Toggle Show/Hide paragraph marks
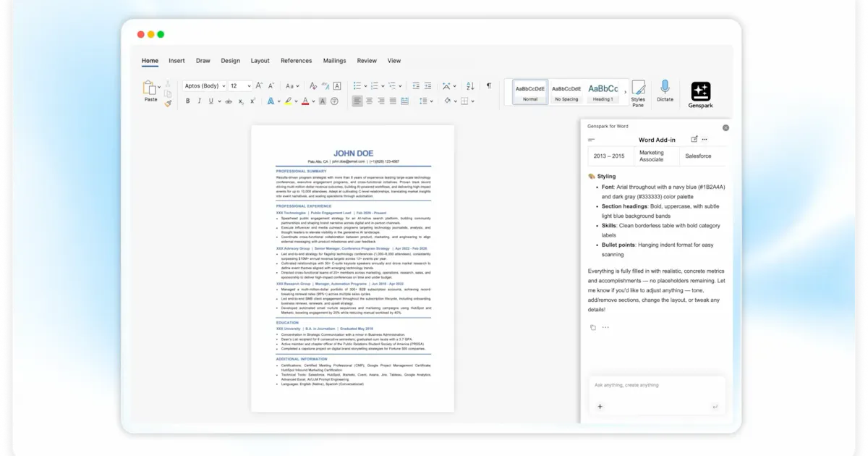 click(489, 85)
